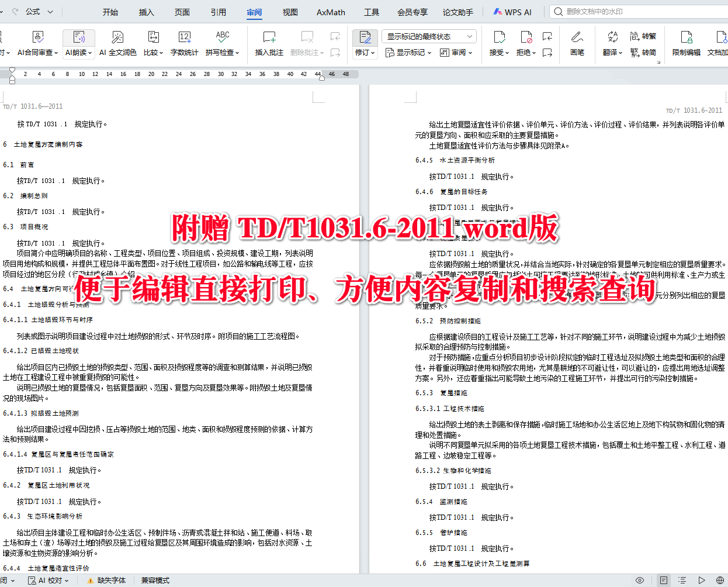The image size is (728, 587).
Task: Insert 公式 from quick access bar
Action: pyautogui.click(x=33, y=11)
